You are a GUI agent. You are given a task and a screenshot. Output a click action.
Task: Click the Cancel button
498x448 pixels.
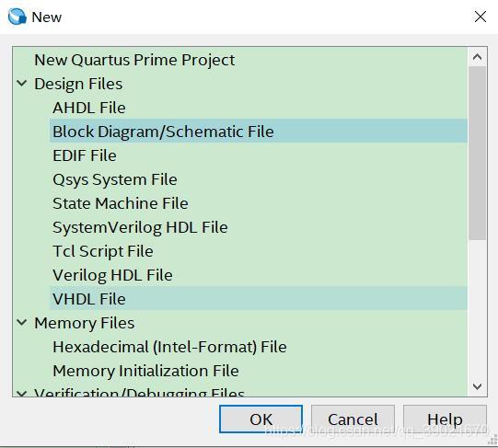353,419
